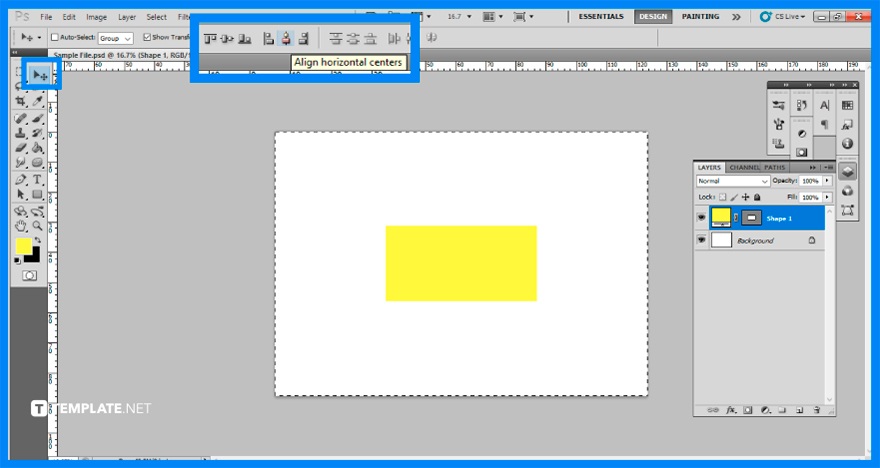Open the Masks panel icon
The image size is (880, 468).
(x=801, y=152)
